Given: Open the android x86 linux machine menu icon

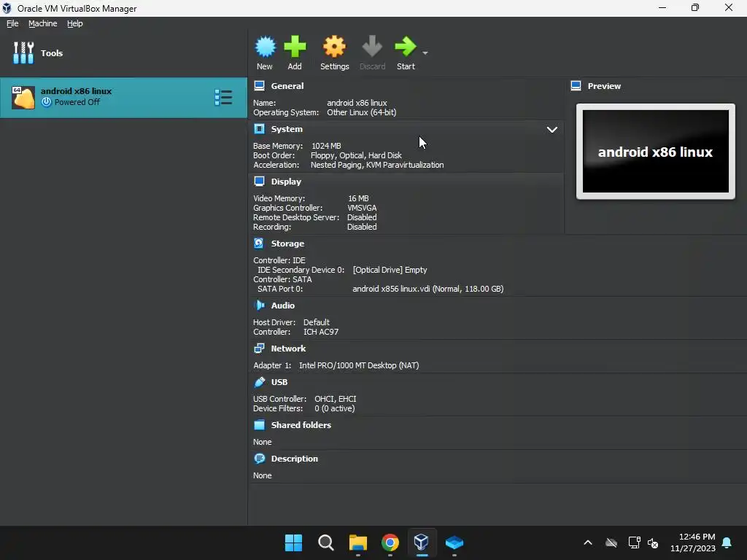Looking at the screenshot, I should pos(223,98).
